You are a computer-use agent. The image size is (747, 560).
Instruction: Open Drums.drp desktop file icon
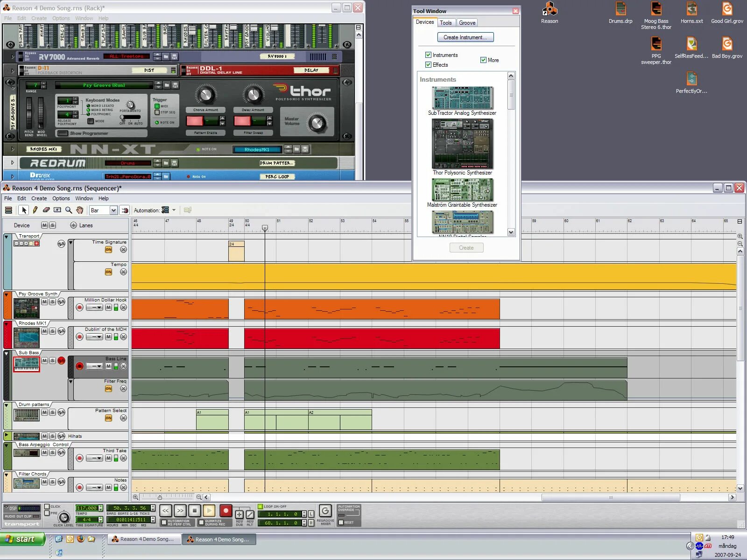tap(620, 9)
